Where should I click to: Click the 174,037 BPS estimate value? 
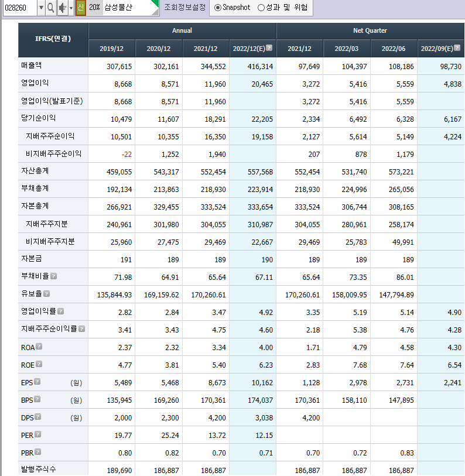coord(260,400)
